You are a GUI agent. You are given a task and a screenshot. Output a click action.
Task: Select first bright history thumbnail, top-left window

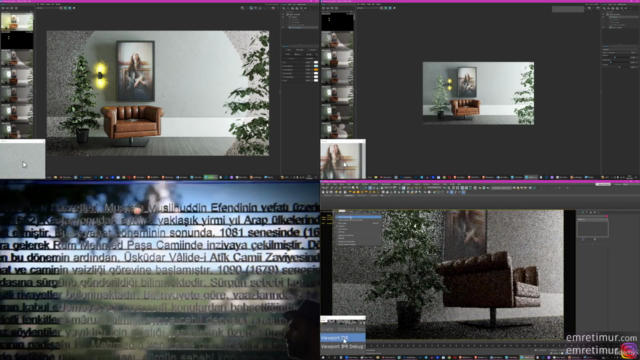(x=17, y=22)
